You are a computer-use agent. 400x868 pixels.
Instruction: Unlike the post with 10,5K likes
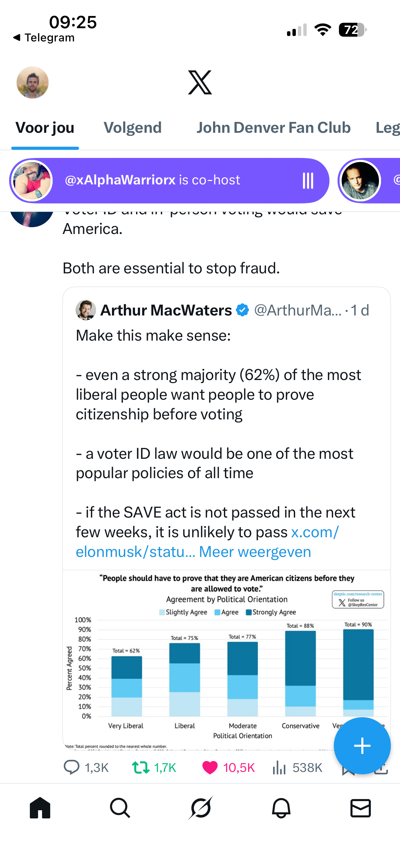tap(210, 767)
